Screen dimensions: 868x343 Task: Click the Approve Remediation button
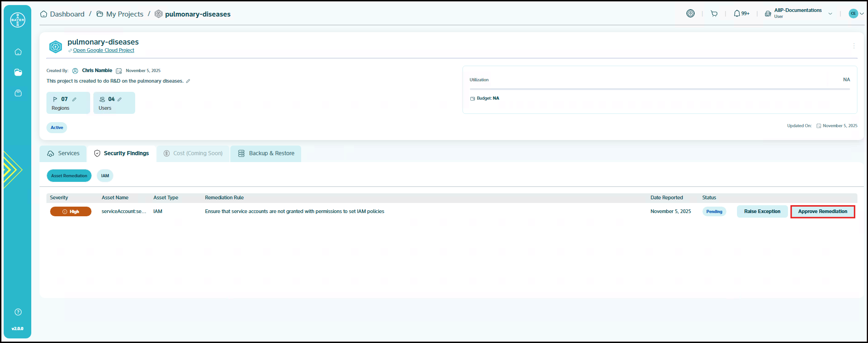822,212
